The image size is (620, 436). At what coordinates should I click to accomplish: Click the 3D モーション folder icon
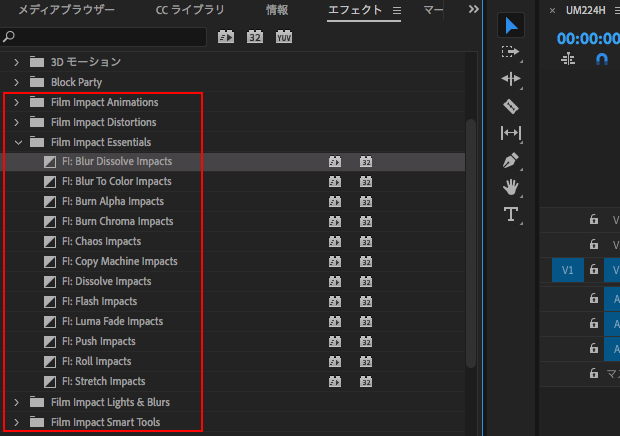point(37,62)
